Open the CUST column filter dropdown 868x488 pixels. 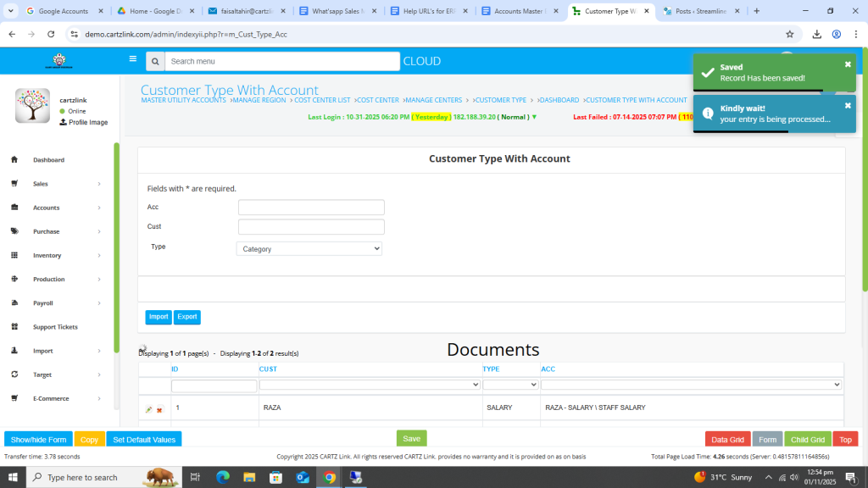pos(370,385)
